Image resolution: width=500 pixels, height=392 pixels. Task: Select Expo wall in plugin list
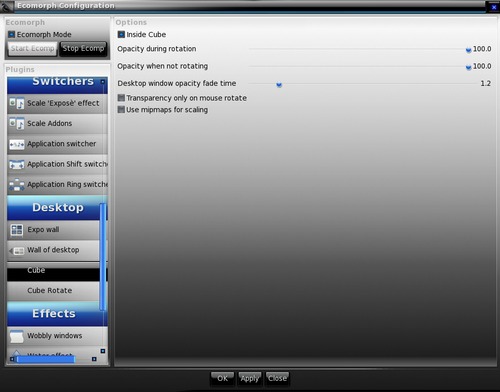[57, 230]
